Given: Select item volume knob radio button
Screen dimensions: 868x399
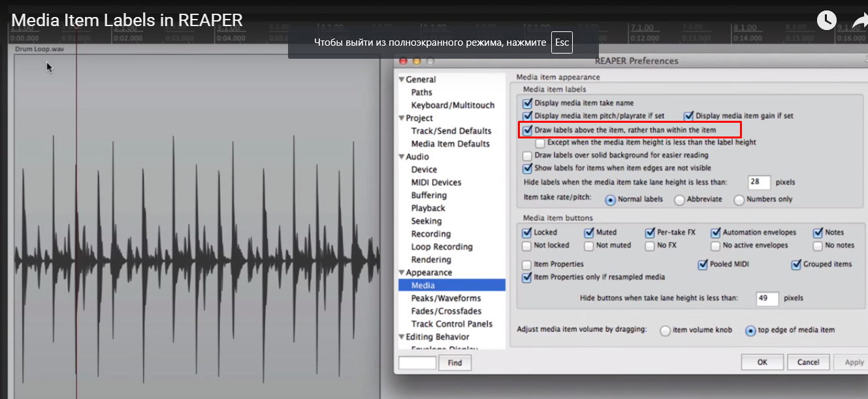Looking at the screenshot, I should pos(666,330).
